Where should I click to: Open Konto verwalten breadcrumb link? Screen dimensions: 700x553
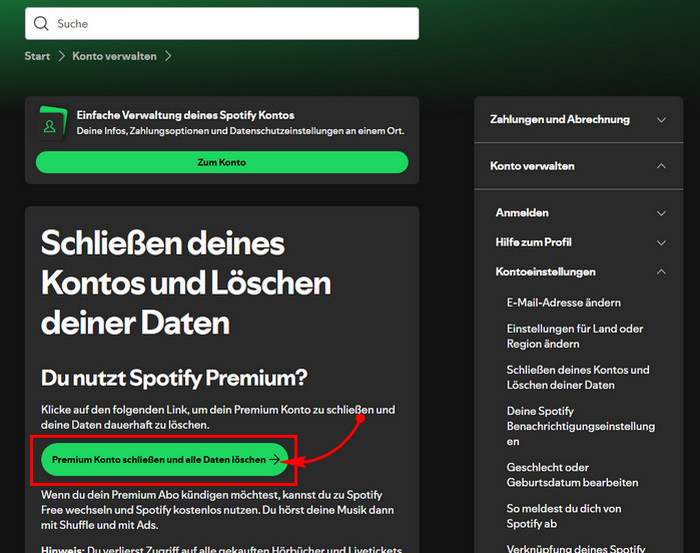(114, 56)
